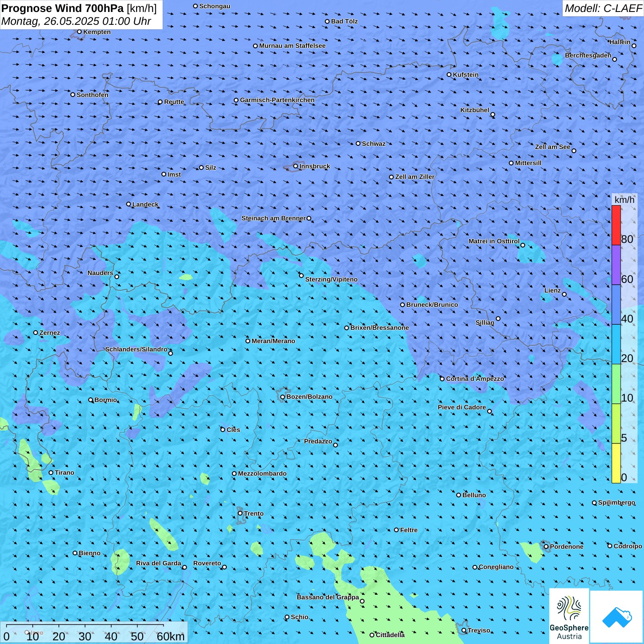This screenshot has width=644, height=644.
Task: Click the Bozen/Bolzano city marker
Action: pyautogui.click(x=283, y=397)
